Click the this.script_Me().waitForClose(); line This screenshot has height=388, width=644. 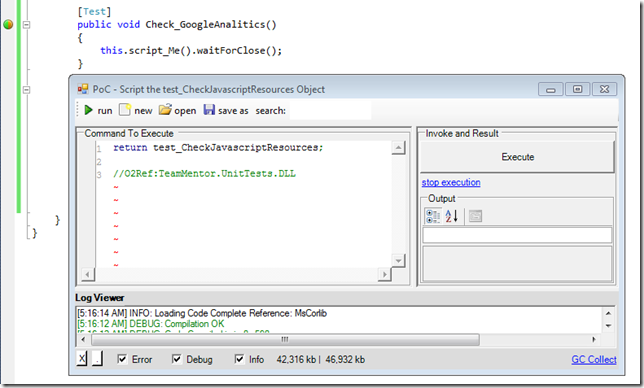[191, 51]
